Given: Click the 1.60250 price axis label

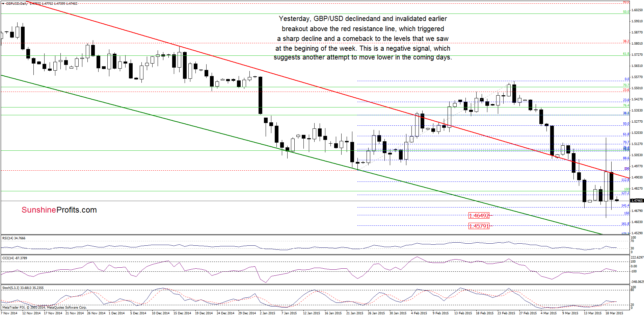Looking at the screenshot, I should [x=637, y=10].
